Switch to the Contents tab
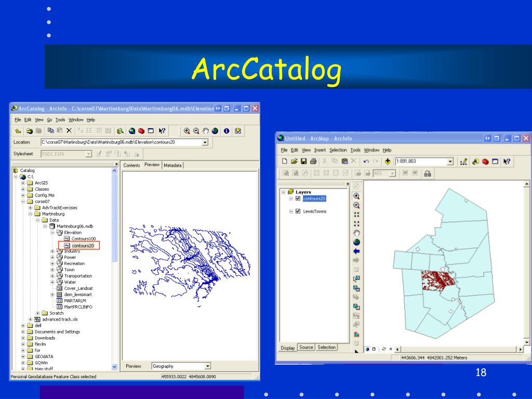The image size is (532, 399). [x=131, y=165]
